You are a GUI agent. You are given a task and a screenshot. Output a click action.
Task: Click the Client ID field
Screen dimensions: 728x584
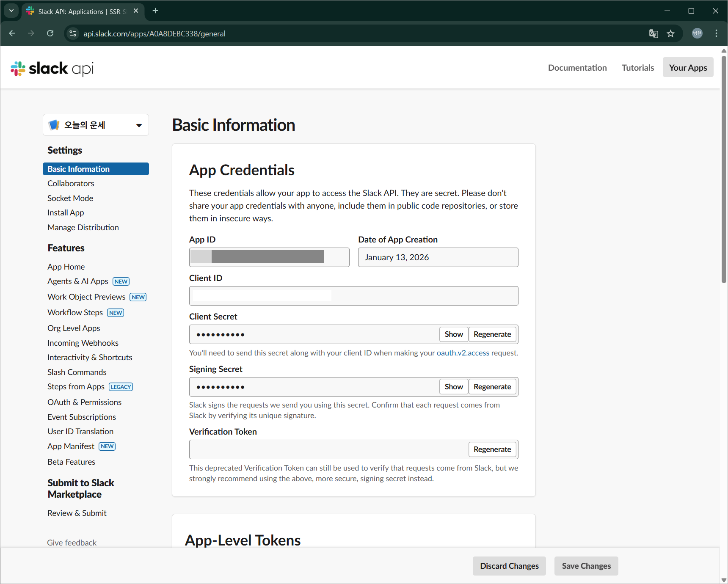(354, 296)
